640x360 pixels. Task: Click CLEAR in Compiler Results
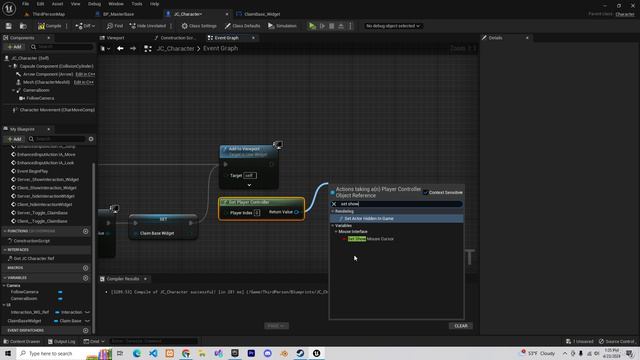(461, 326)
